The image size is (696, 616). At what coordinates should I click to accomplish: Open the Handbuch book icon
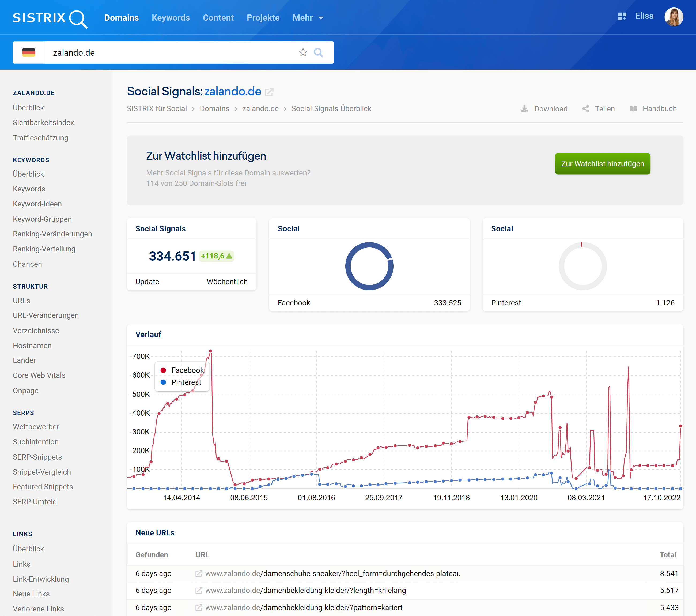(633, 109)
